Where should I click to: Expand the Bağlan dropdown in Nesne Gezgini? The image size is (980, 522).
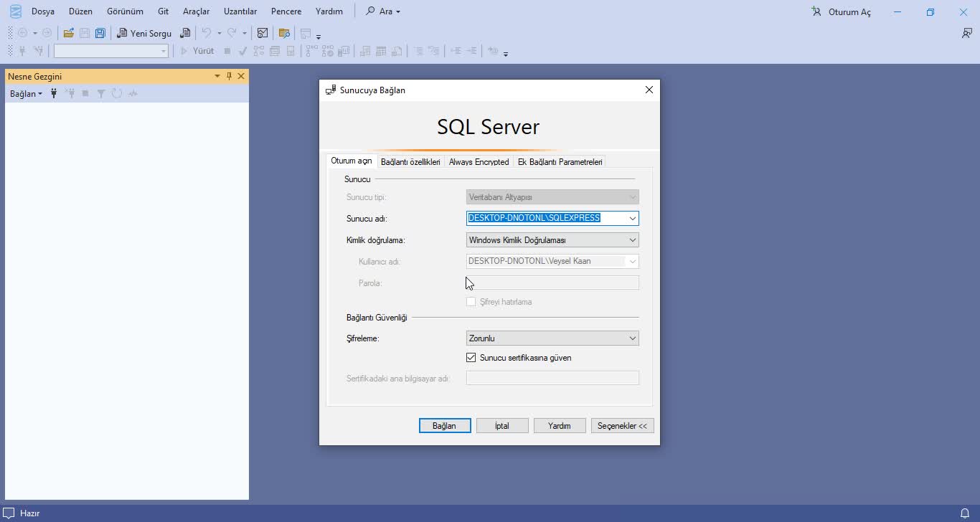26,94
